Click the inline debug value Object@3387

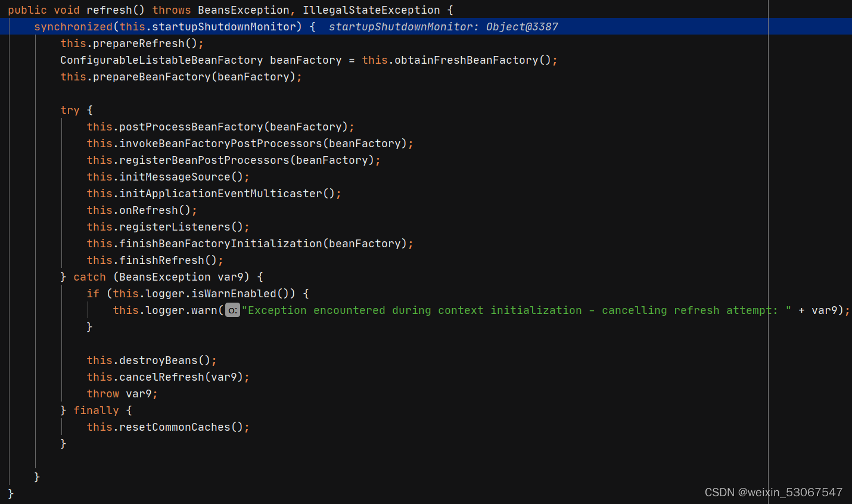pos(522,27)
